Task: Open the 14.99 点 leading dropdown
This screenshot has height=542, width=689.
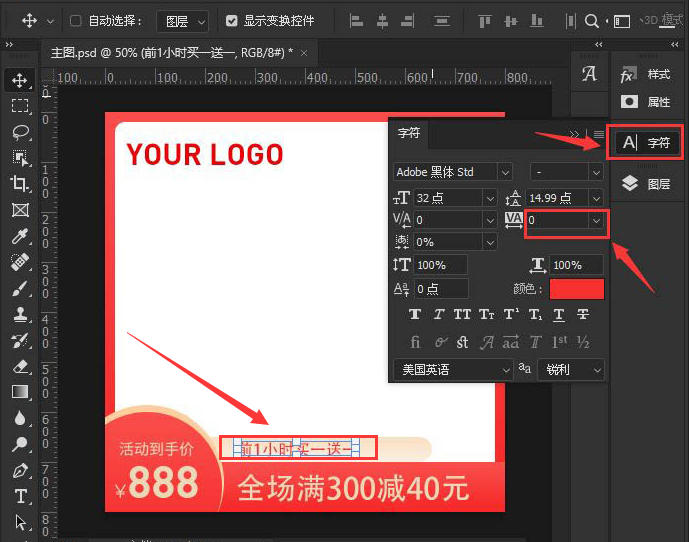Action: point(596,198)
